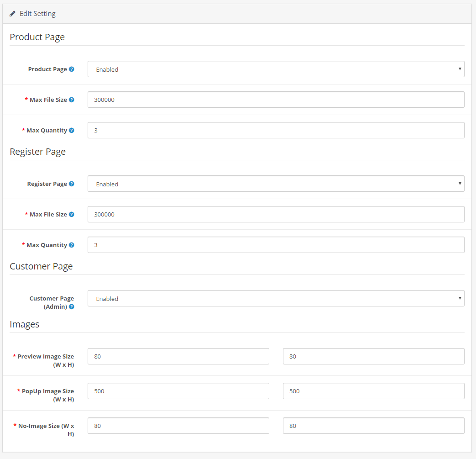Click the Register Page section heading
Screen dimensions: 476x459
[37, 152]
